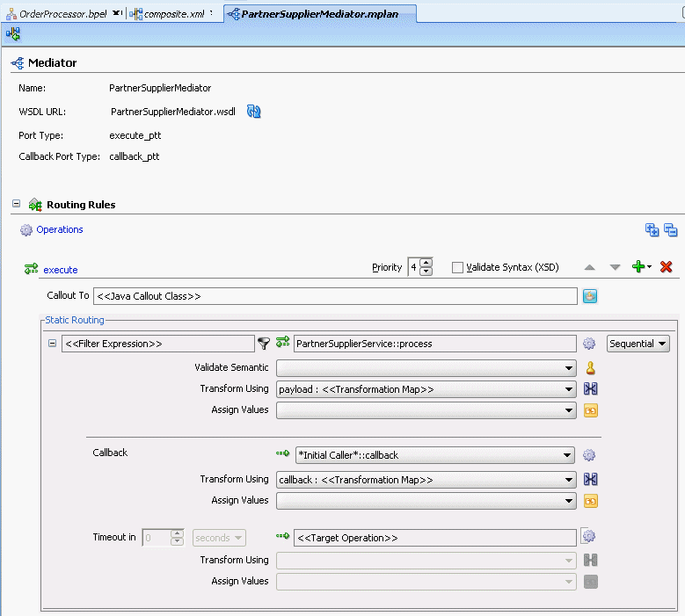Viewport: 685px width, 616px height.
Task: Click the callback_ptt value
Action: pos(135,156)
